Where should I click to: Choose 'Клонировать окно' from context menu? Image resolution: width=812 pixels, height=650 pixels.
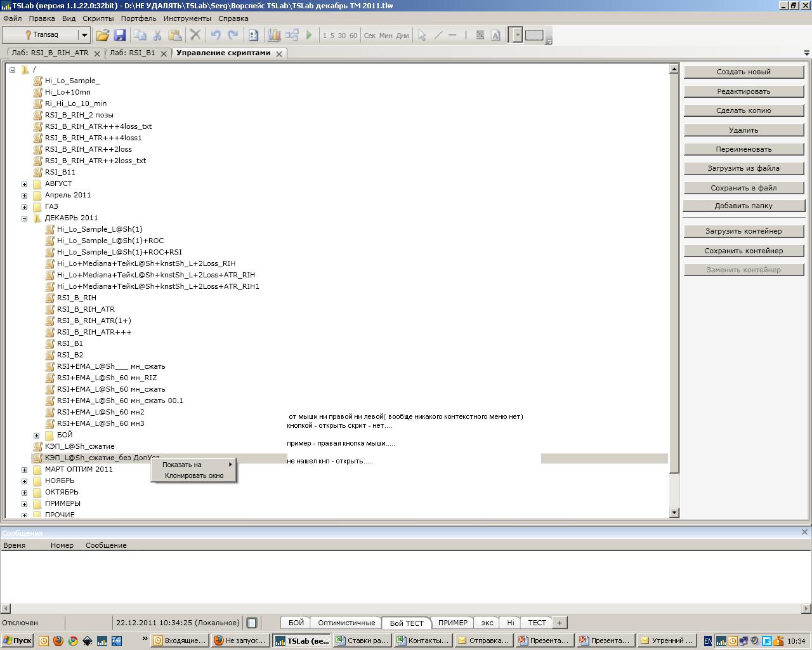[194, 475]
